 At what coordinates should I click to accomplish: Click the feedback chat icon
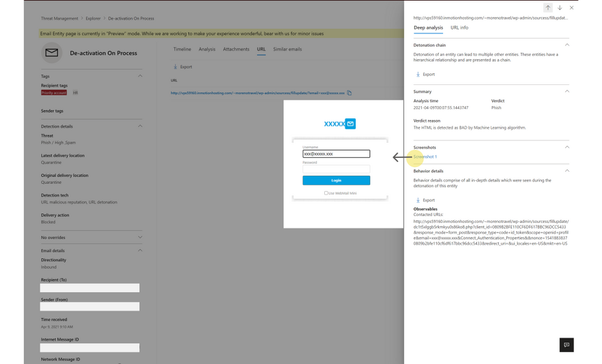(566, 345)
